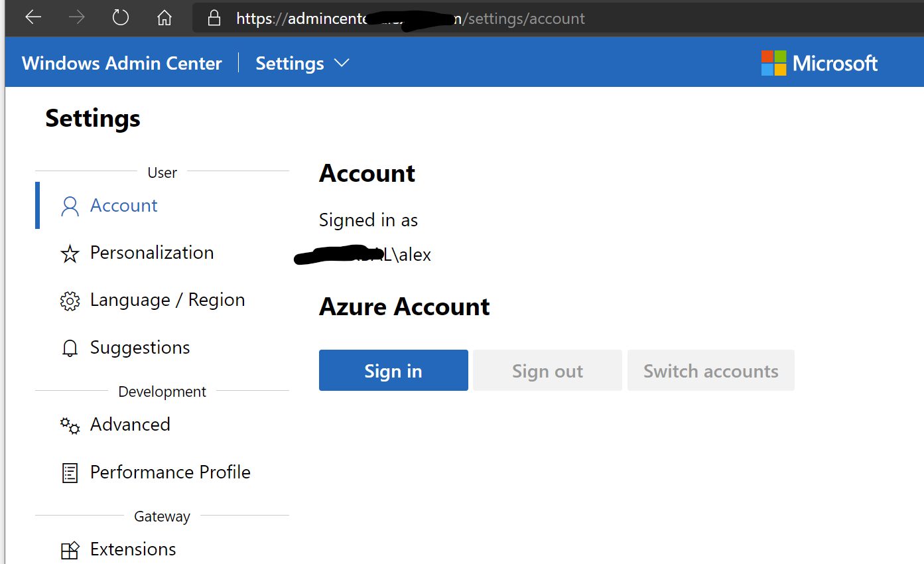Viewport: 924px width, 564px height.
Task: Click the Language / Region gear icon
Action: coord(70,300)
